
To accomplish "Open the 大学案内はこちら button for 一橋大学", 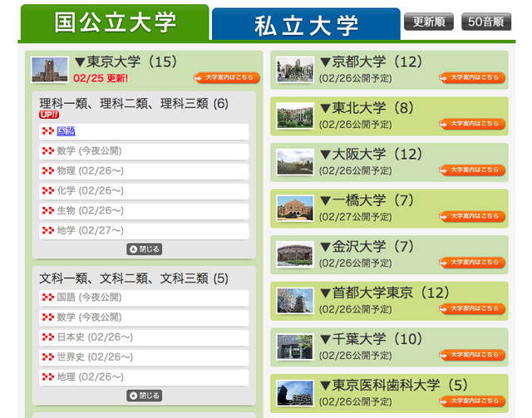I will (472, 216).
